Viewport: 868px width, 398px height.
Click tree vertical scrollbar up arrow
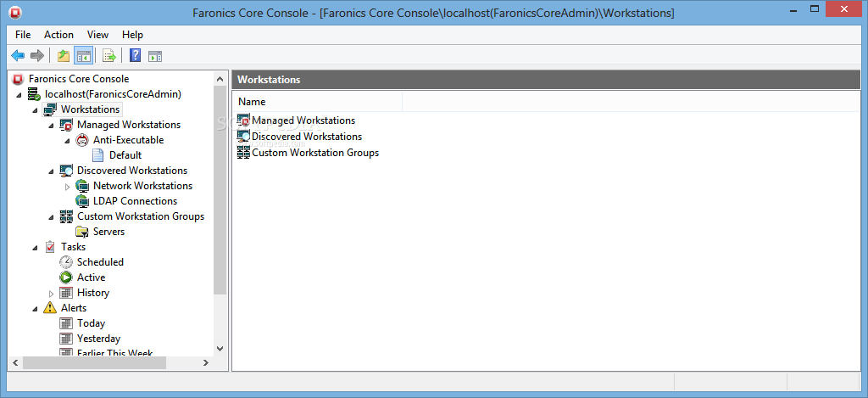220,78
